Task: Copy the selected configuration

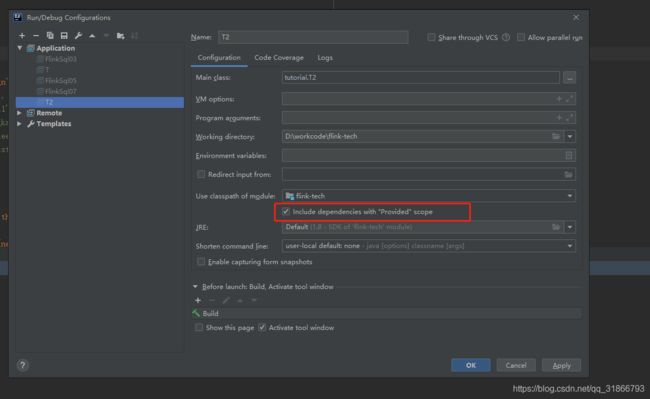Action: click(50, 36)
